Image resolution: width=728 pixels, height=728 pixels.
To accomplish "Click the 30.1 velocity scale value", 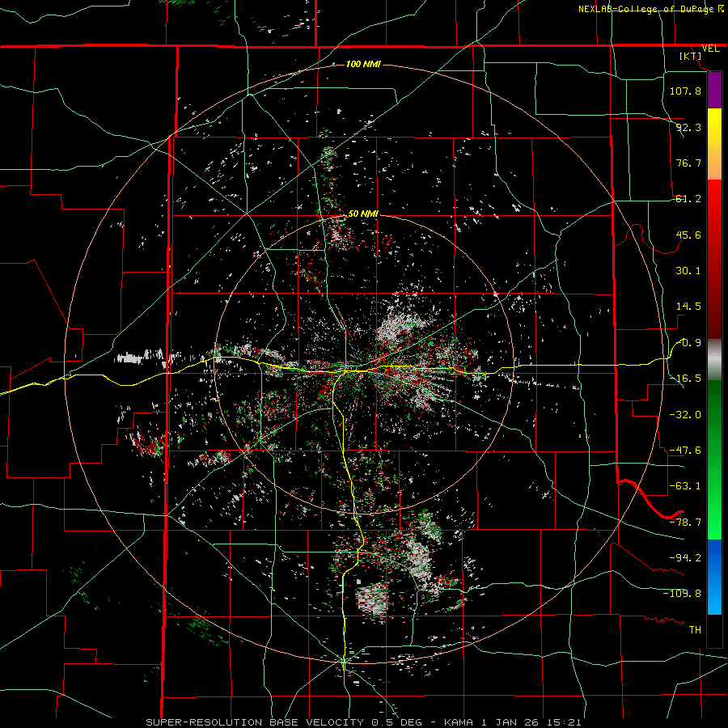I will point(688,271).
